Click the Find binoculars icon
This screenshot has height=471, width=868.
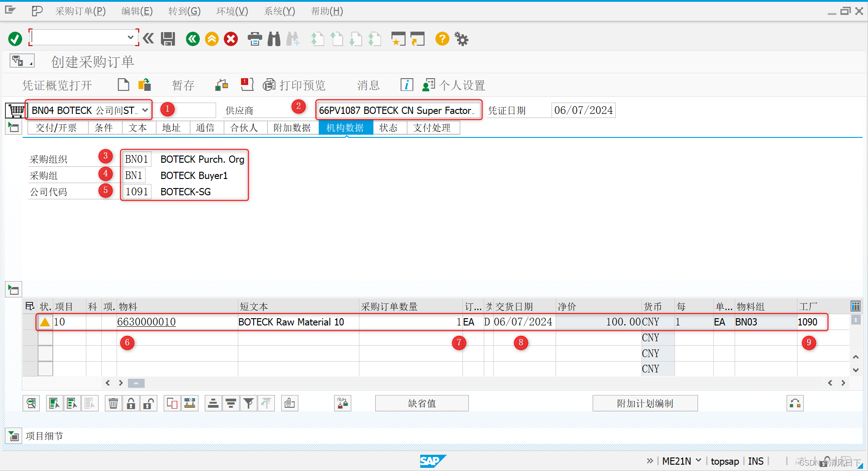274,39
